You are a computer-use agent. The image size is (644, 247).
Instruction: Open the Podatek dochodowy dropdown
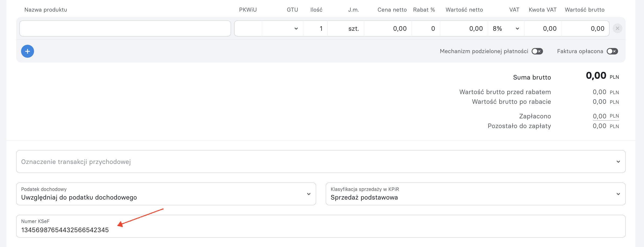point(166,194)
